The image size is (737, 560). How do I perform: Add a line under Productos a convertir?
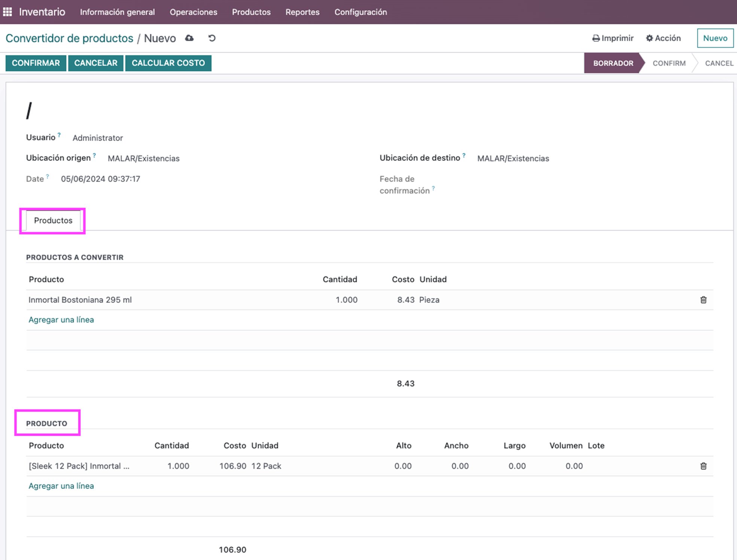pos(61,319)
